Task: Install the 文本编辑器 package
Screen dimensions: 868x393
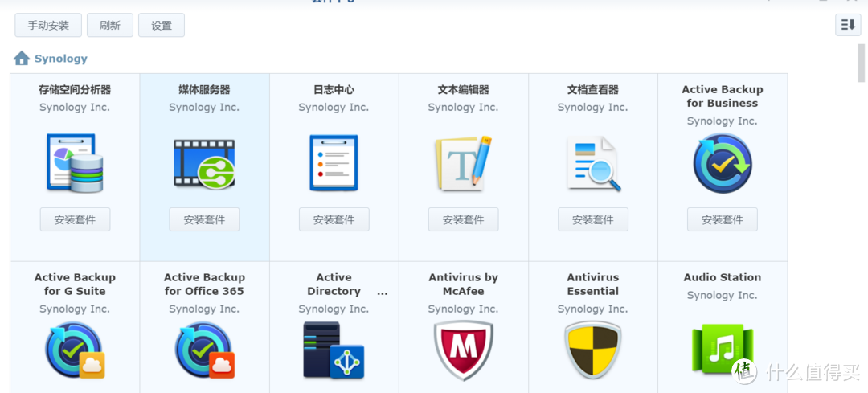Action: click(464, 219)
